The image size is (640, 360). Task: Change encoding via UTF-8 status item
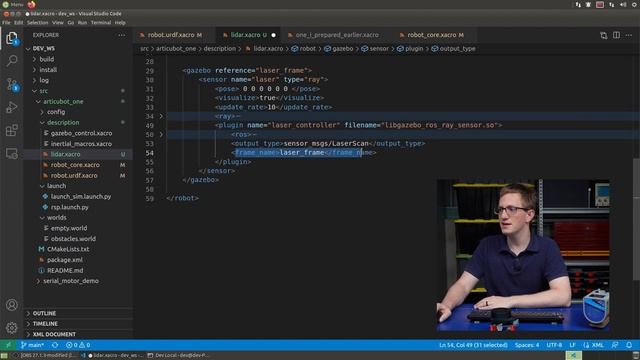pos(554,345)
